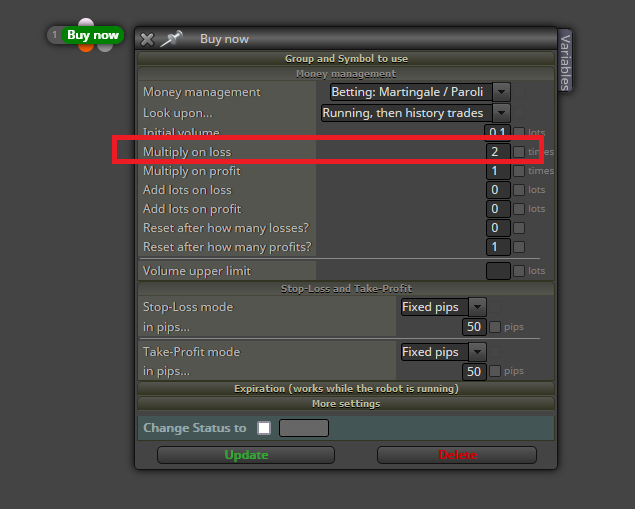
Task: Click the orange output connector under Buy now
Action: [x=85, y=48]
